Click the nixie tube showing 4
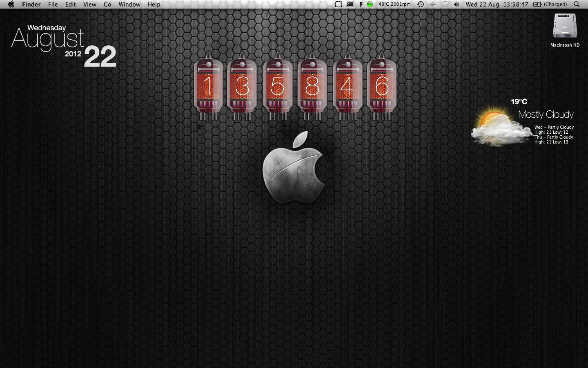588x368 pixels. (x=347, y=86)
